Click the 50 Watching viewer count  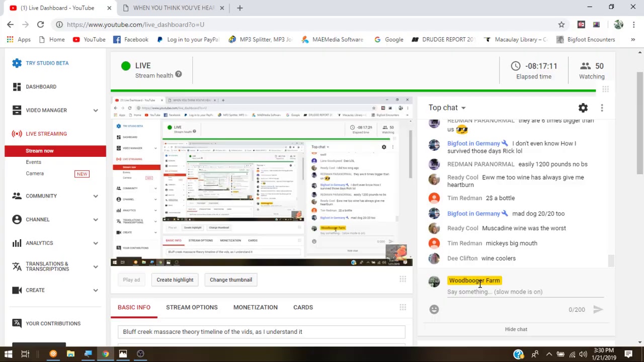pyautogui.click(x=592, y=70)
